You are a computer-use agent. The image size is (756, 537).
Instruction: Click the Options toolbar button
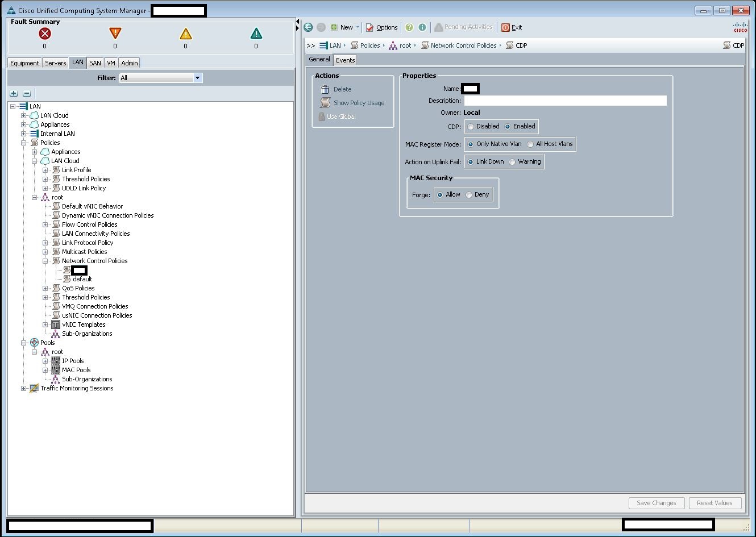click(x=382, y=27)
